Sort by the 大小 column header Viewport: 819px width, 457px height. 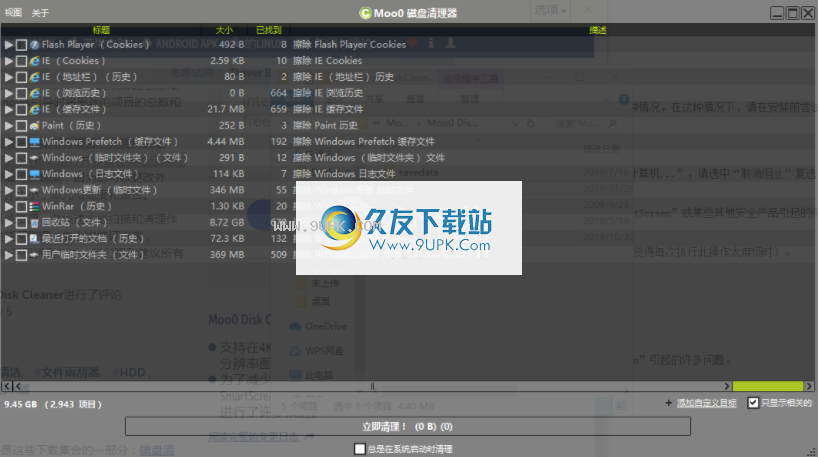[x=224, y=30]
